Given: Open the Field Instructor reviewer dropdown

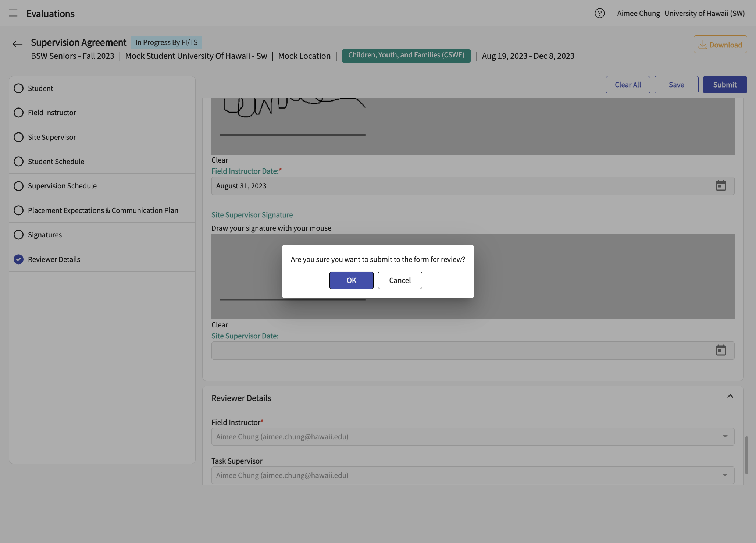Looking at the screenshot, I should (x=473, y=437).
